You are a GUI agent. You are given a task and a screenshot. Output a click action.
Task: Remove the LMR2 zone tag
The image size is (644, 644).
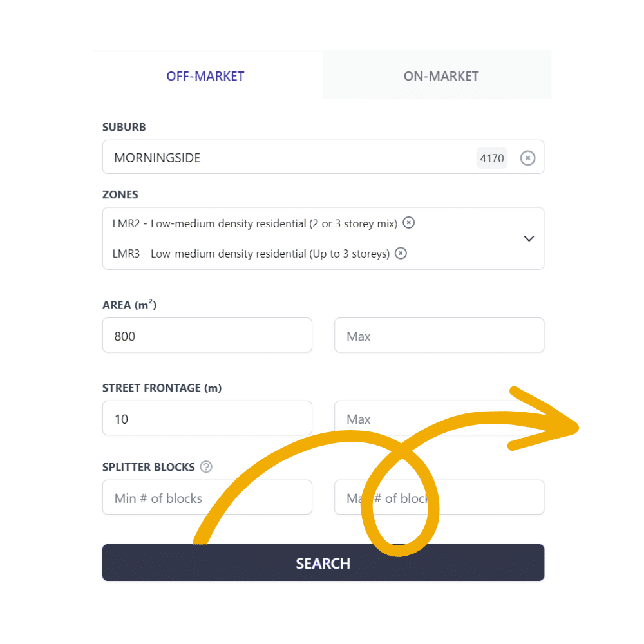point(408,223)
